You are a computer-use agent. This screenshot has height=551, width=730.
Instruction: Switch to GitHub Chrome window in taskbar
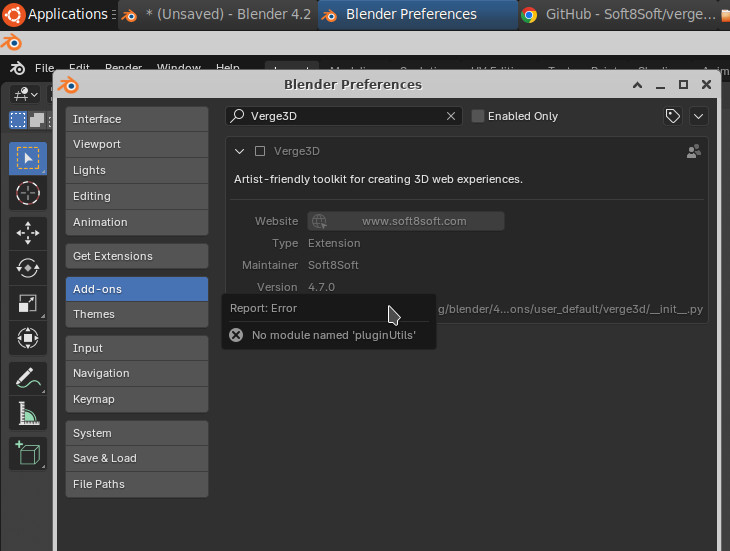[619, 14]
